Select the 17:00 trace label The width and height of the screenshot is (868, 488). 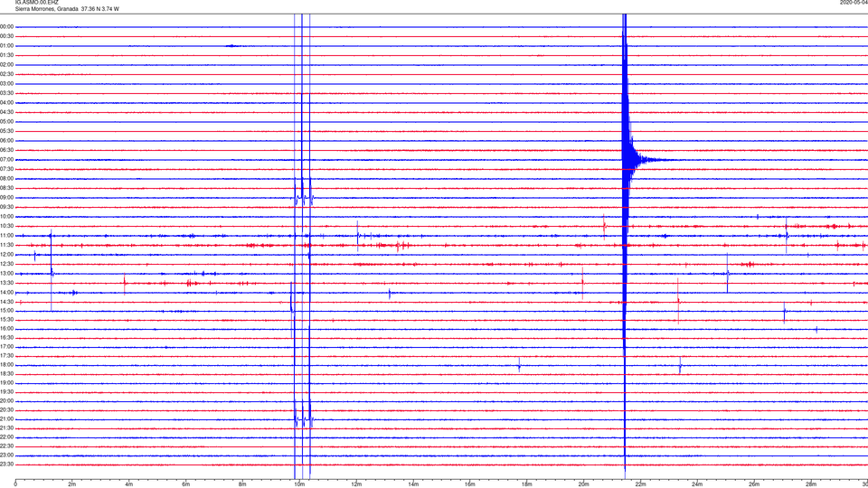point(6,347)
